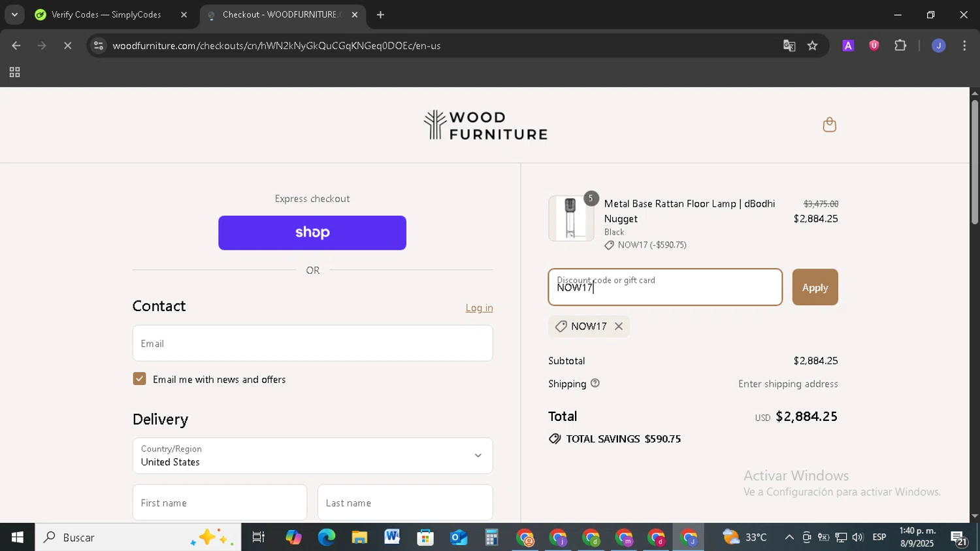Screen dimensions: 980x551
Task: Apply the discount code
Action: (815, 287)
